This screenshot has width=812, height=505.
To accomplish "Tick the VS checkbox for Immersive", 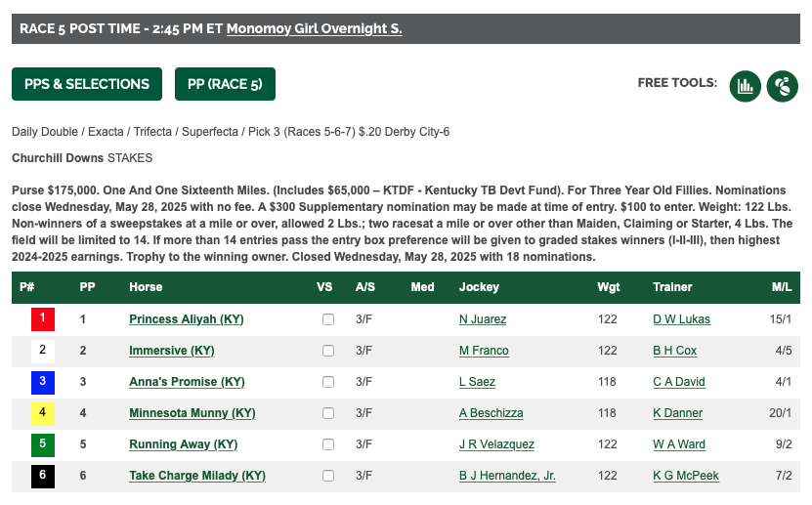I will (327, 351).
